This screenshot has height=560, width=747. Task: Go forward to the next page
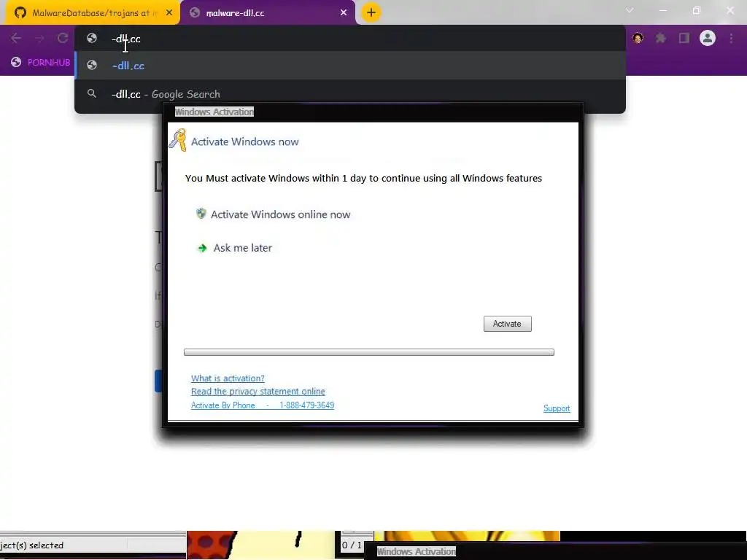(x=39, y=38)
